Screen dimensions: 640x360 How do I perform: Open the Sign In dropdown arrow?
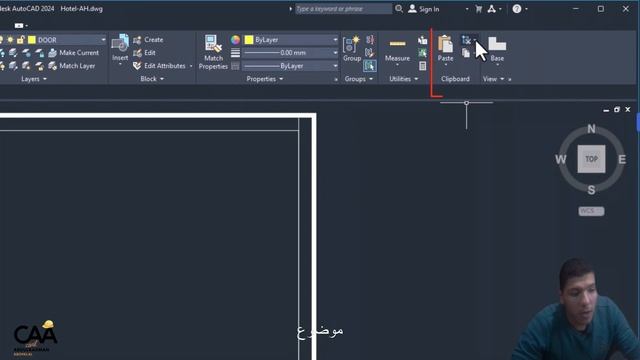tap(467, 9)
